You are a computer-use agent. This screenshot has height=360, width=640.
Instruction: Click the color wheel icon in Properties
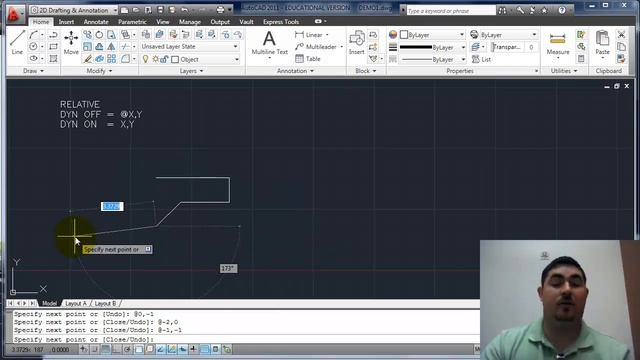click(x=393, y=35)
